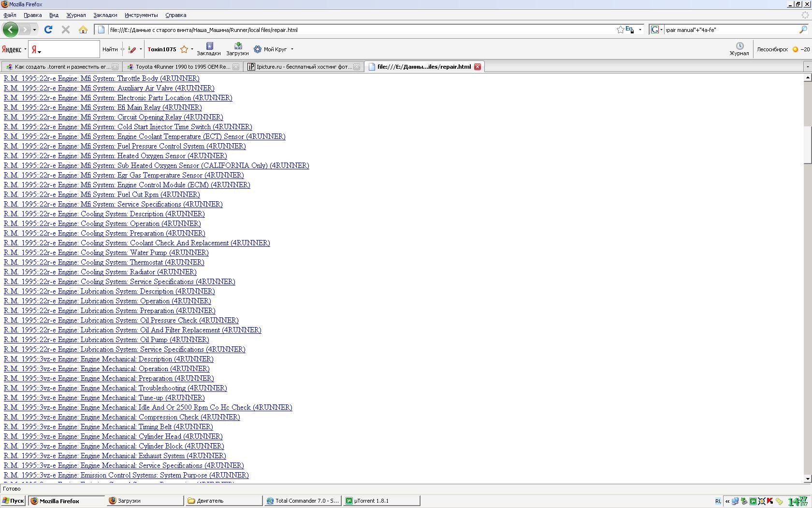This screenshot has width=812, height=508.
Task: Close the Ipicture.ru tab
Action: click(x=357, y=67)
